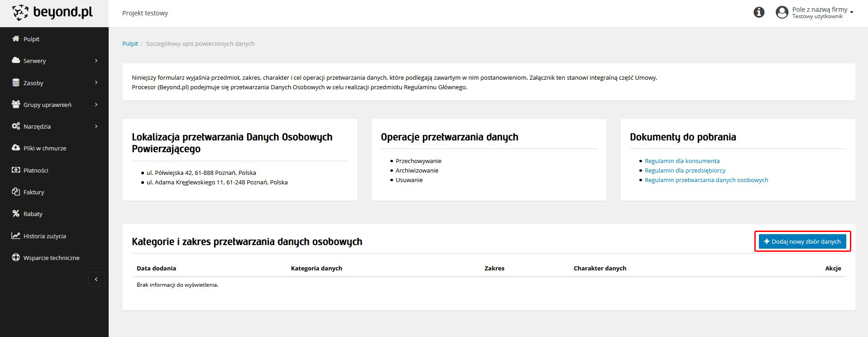
Task: Collapse the sidebar with arrow button
Action: click(x=96, y=279)
